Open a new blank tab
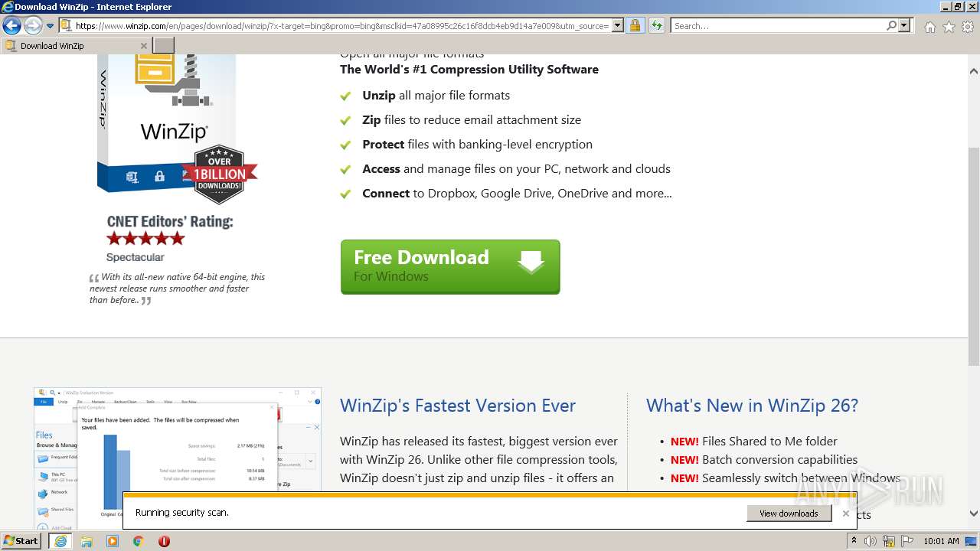Image resolution: width=980 pixels, height=551 pixels. 164,46
